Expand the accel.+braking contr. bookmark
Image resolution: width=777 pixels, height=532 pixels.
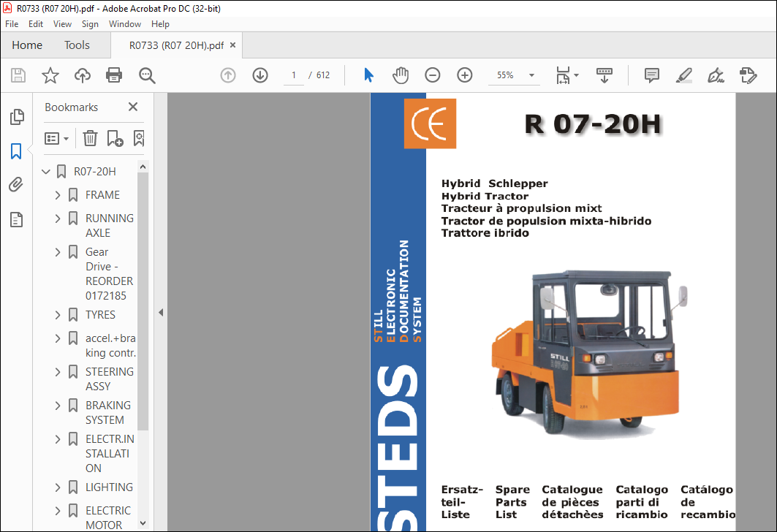(58, 338)
